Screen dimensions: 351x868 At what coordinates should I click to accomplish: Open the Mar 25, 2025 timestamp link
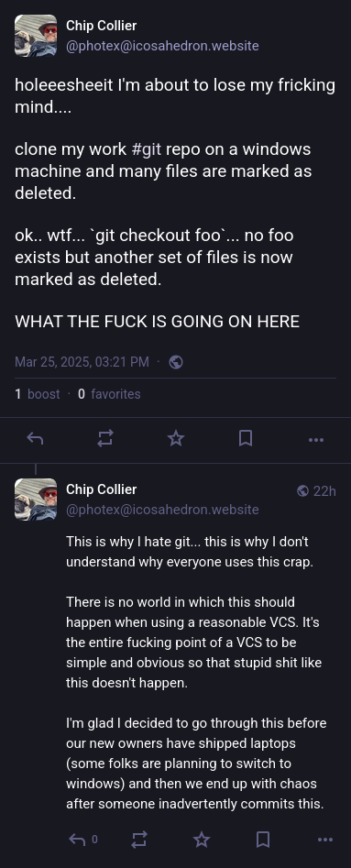[x=82, y=362]
